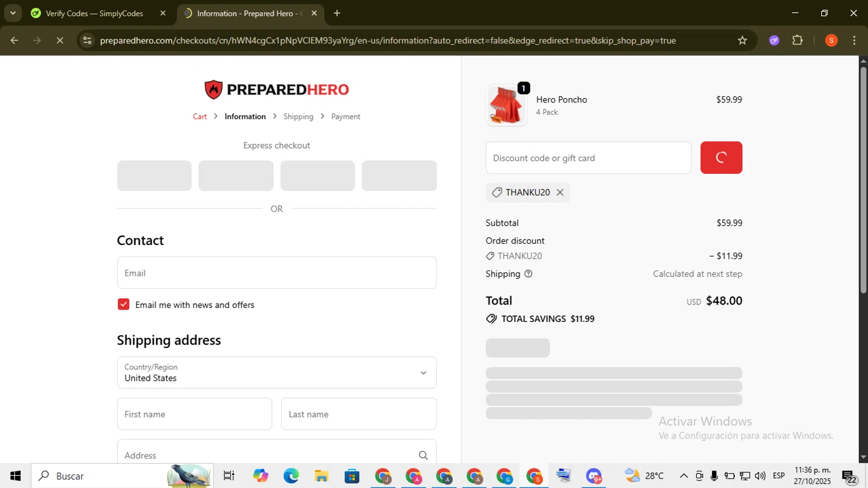
Task: Click the Calculated at next step text
Action: click(697, 274)
